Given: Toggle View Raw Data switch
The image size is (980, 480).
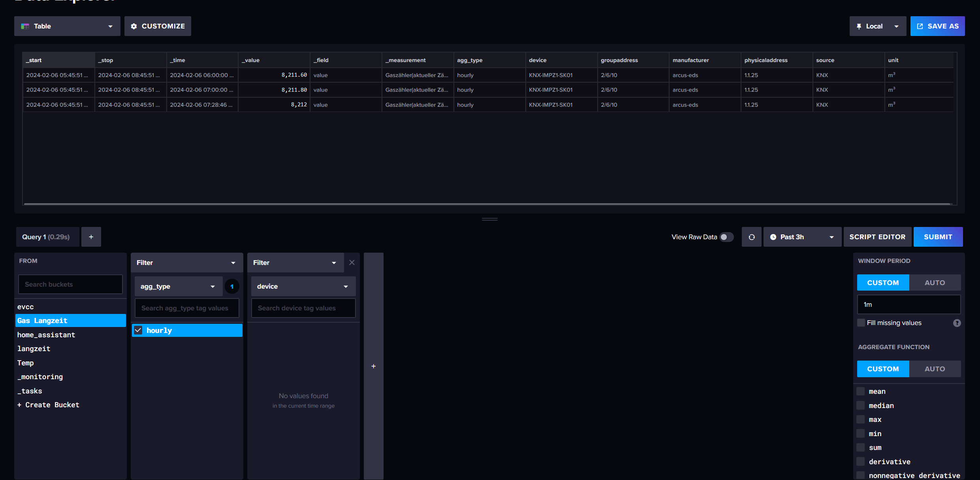Looking at the screenshot, I should coord(726,237).
